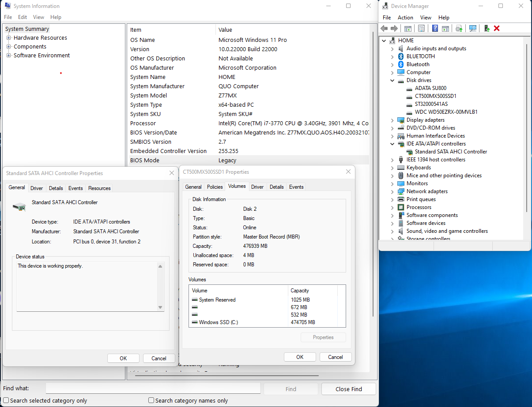Click System Information horizontal scrollbar
This screenshot has height=407, width=532.
226,375
